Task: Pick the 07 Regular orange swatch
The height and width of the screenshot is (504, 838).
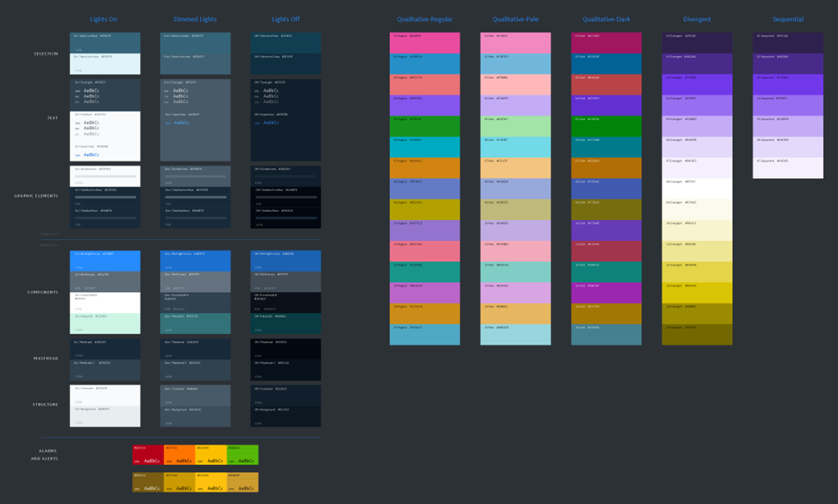Action: (x=425, y=168)
